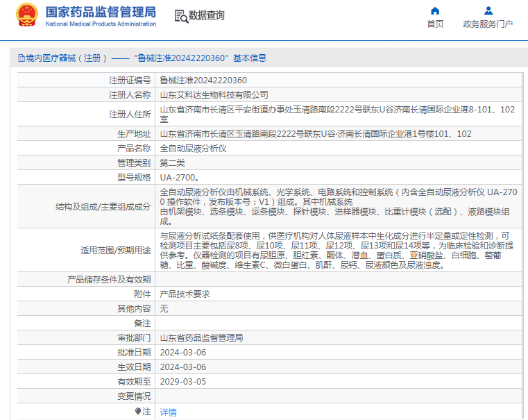Click the 变更情况 row label
The width and height of the screenshot is (528, 420).
coord(134,396)
